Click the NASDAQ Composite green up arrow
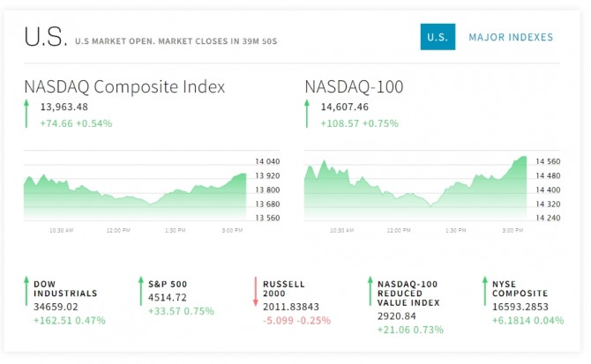 pyautogui.click(x=27, y=115)
